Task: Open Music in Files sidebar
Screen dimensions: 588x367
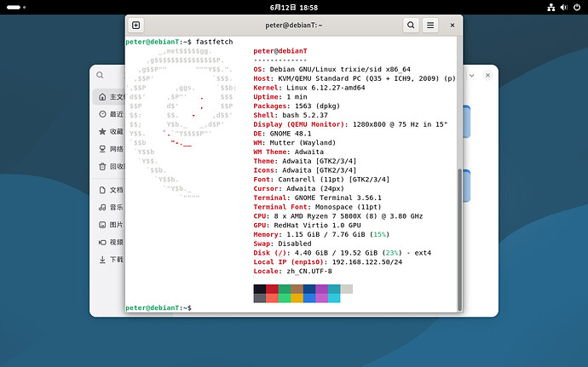Action: pos(109,207)
